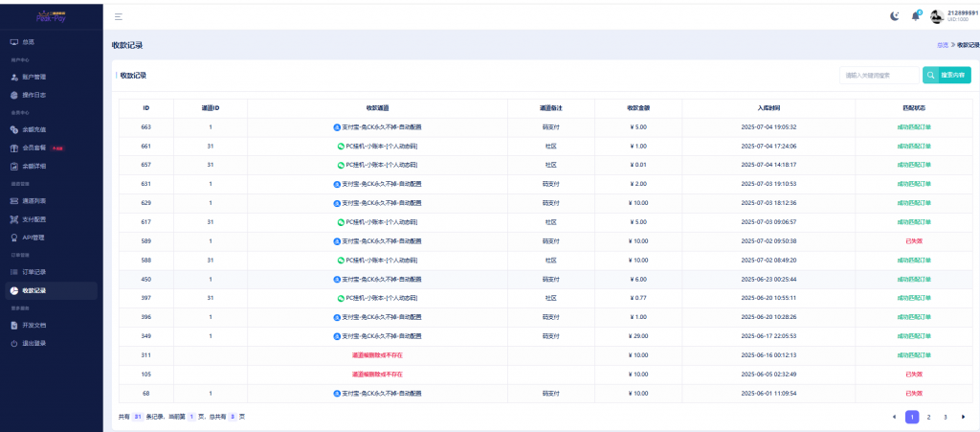Click the monitor icon beside 总览
The width and height of the screenshot is (980, 432).
(x=14, y=42)
